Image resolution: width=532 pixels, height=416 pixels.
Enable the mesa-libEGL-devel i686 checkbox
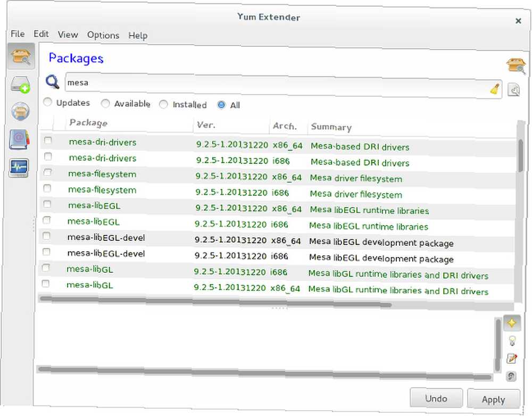coord(46,252)
